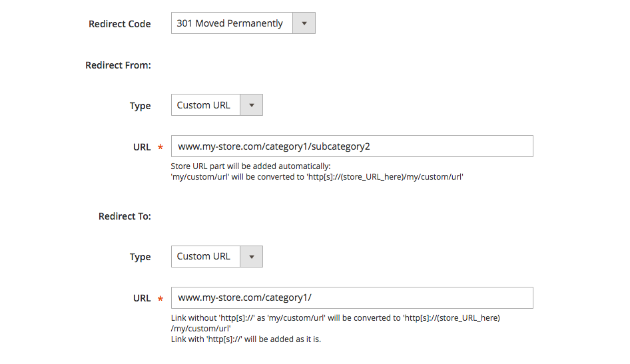The image size is (630, 364).
Task: Select the Custom URL box under Redirect From
Action: [x=206, y=105]
